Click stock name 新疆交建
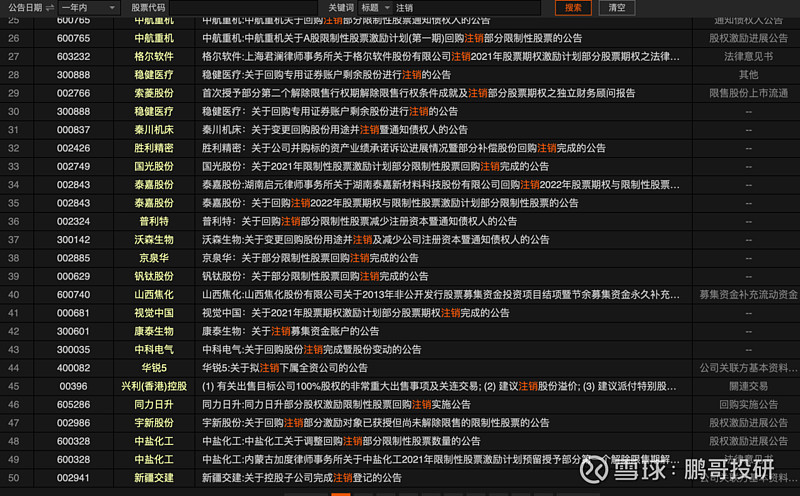Viewport: 800px width, 496px height. [154, 479]
